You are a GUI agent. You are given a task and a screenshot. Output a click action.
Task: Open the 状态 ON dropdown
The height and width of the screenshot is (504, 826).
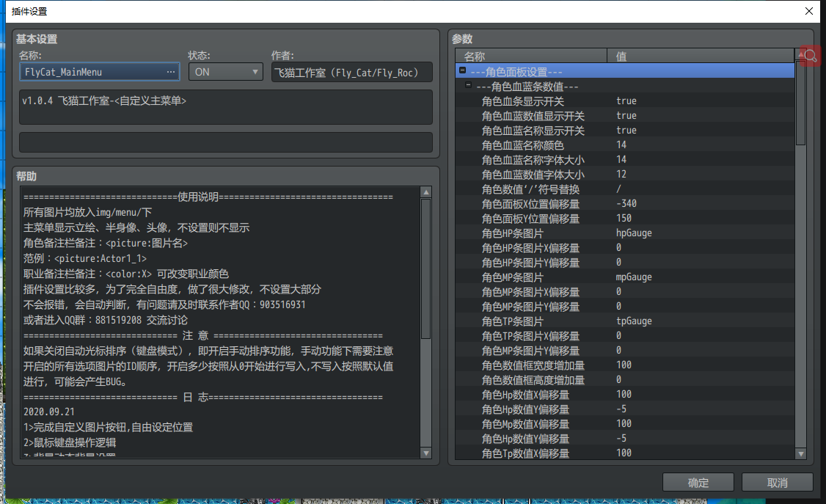coord(225,72)
